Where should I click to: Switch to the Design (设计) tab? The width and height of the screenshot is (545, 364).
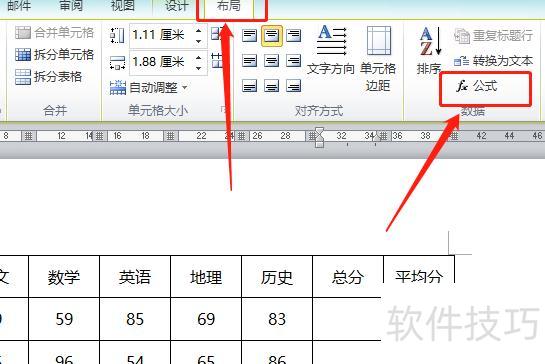pos(177,6)
